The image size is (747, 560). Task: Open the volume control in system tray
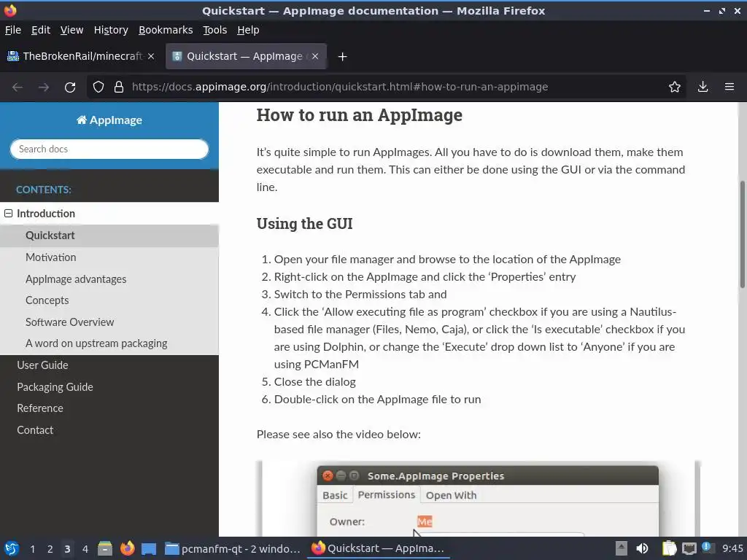(642, 548)
